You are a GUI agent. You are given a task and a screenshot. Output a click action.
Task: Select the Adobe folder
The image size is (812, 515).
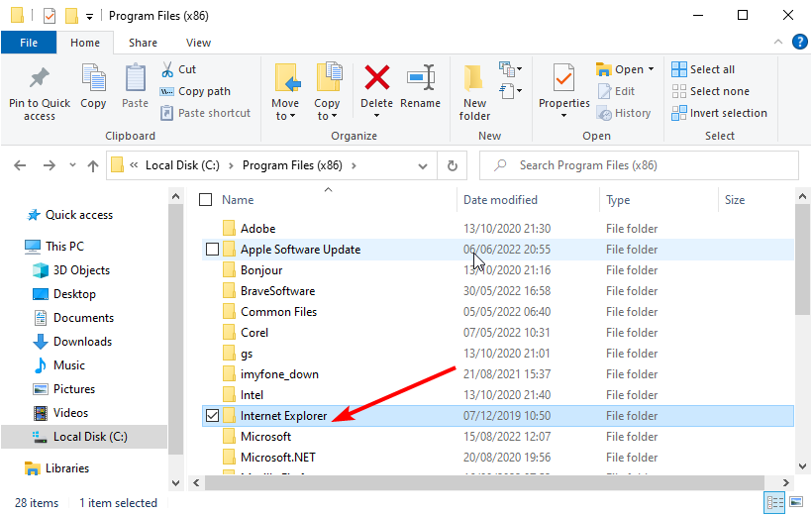pyautogui.click(x=257, y=229)
